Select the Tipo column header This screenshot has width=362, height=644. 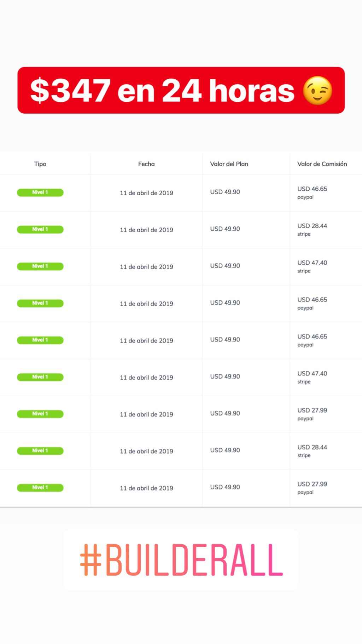click(x=40, y=164)
